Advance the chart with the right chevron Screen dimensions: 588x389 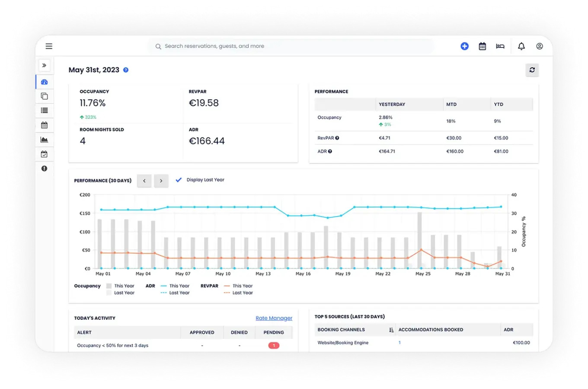click(161, 181)
